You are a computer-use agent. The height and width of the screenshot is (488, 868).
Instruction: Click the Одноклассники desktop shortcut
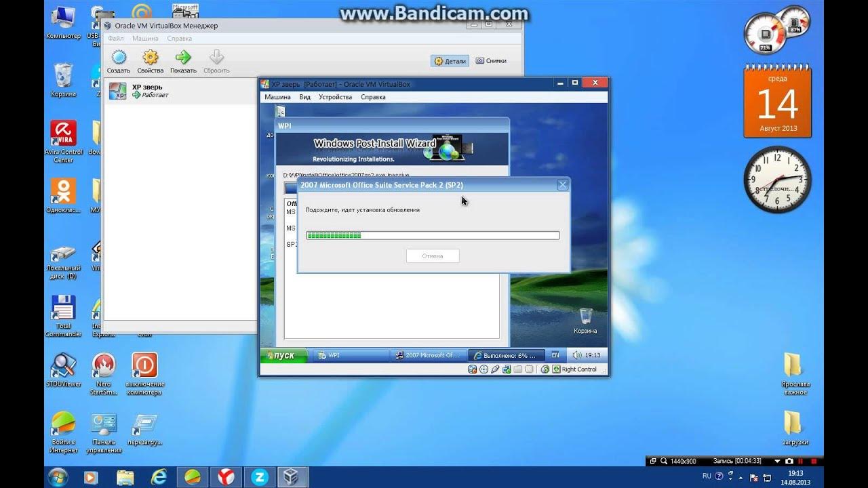63,196
